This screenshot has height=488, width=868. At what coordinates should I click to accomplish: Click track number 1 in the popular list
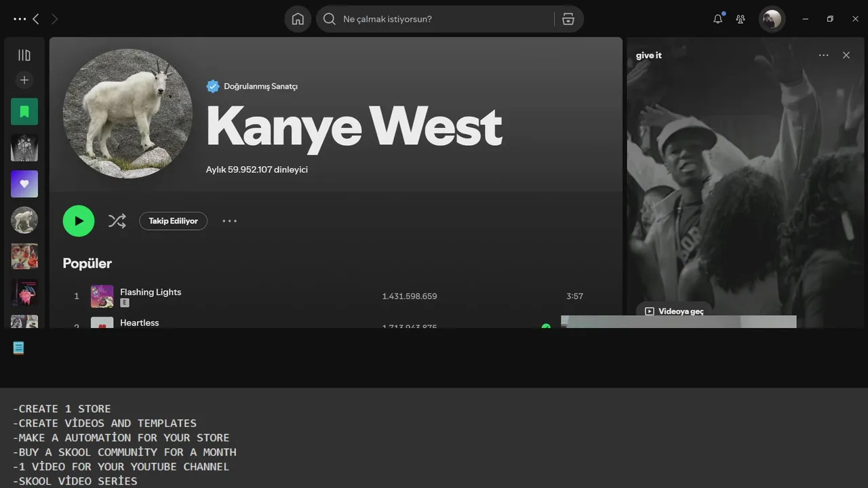77,296
